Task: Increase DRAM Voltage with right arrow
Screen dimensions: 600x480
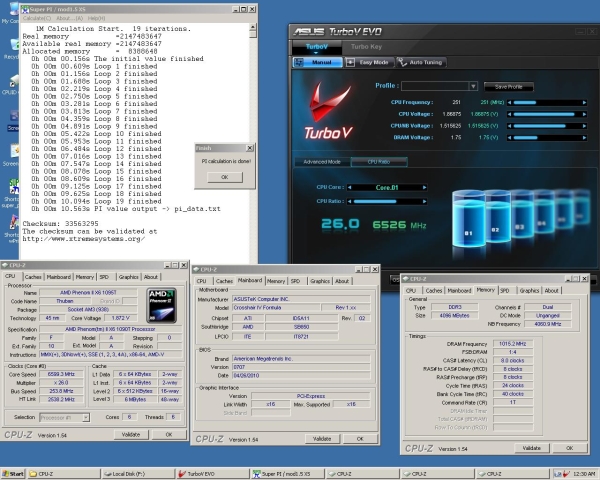Action: click(584, 137)
